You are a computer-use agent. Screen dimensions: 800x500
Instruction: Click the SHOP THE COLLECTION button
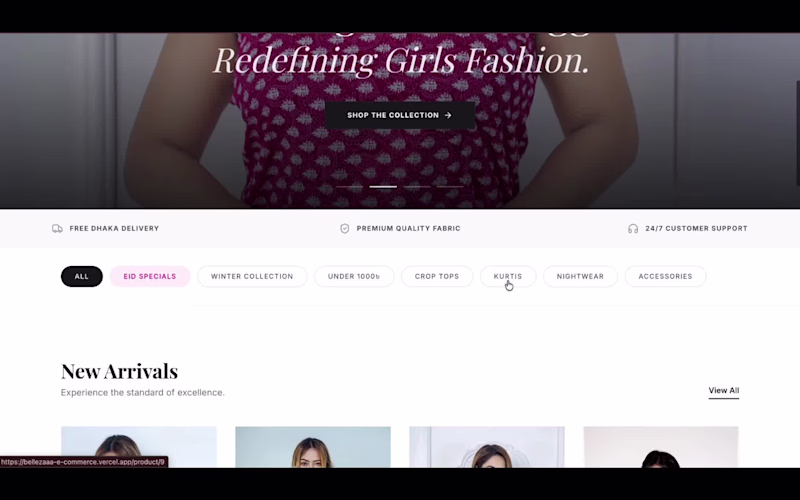[400, 115]
